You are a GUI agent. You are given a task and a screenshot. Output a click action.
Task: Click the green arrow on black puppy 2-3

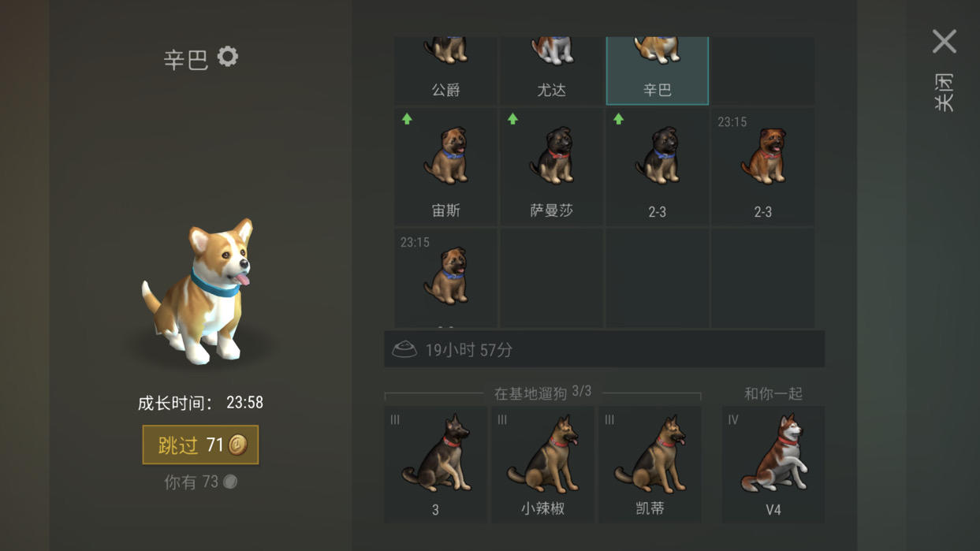coord(618,119)
